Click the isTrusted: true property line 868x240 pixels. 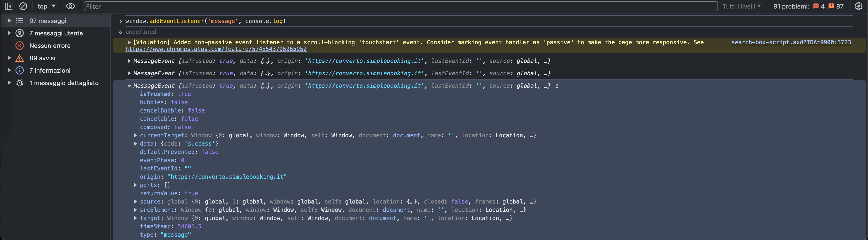165,94
